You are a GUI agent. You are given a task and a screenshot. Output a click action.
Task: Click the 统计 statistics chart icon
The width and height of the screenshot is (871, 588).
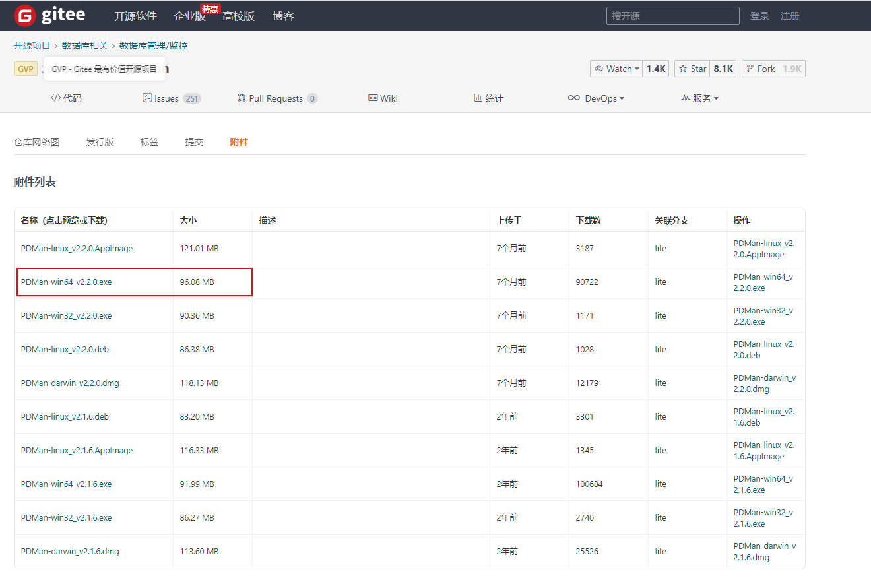pyautogui.click(x=476, y=98)
